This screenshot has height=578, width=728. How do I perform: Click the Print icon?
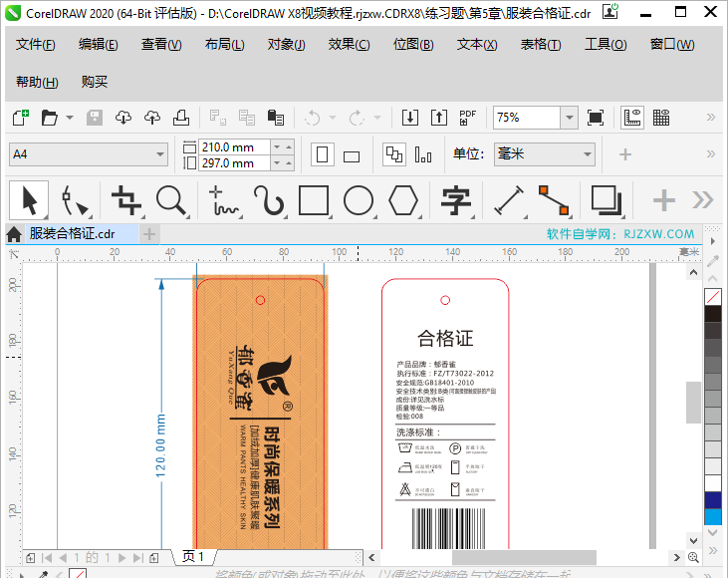(x=181, y=118)
